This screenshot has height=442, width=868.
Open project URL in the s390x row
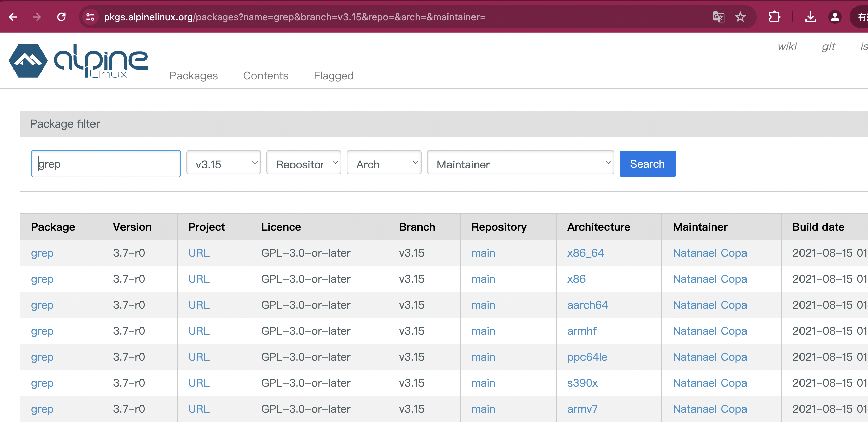pyautogui.click(x=199, y=383)
